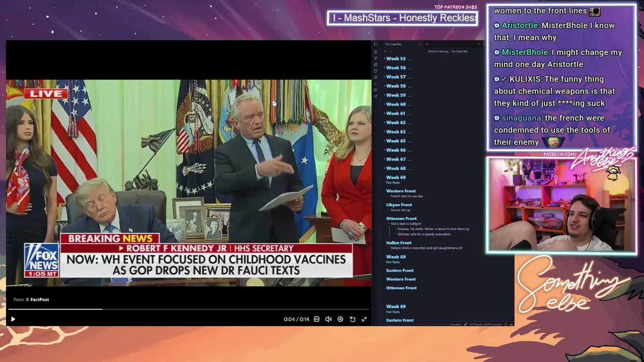Click 'French start to use Gas' bullet
Viewport: 644px width, 362px height.
pyautogui.click(x=407, y=196)
